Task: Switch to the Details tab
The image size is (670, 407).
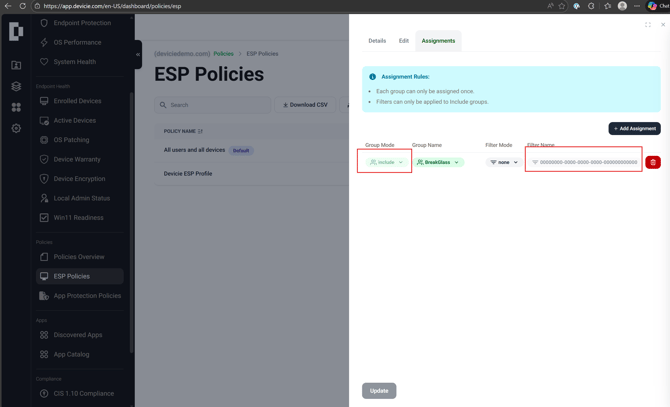Action: [377, 41]
